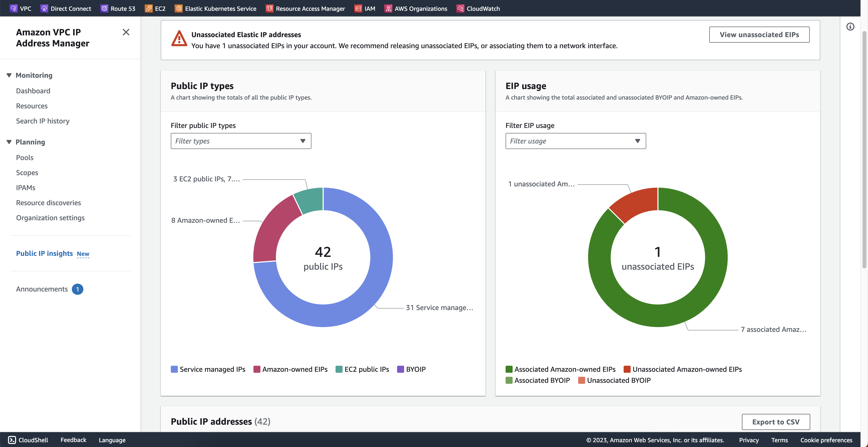Click Export to CSV button
Viewport: 868px width, 447px height.
coord(776,422)
